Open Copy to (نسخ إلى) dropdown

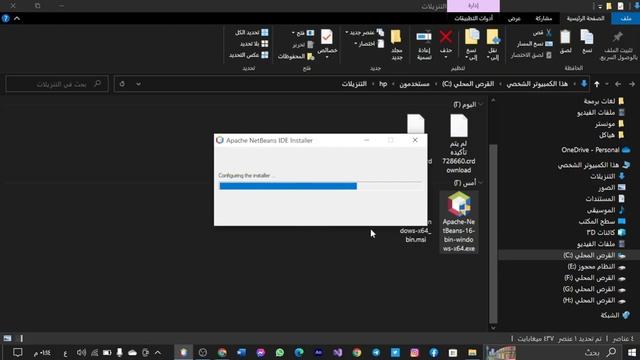[x=471, y=57]
